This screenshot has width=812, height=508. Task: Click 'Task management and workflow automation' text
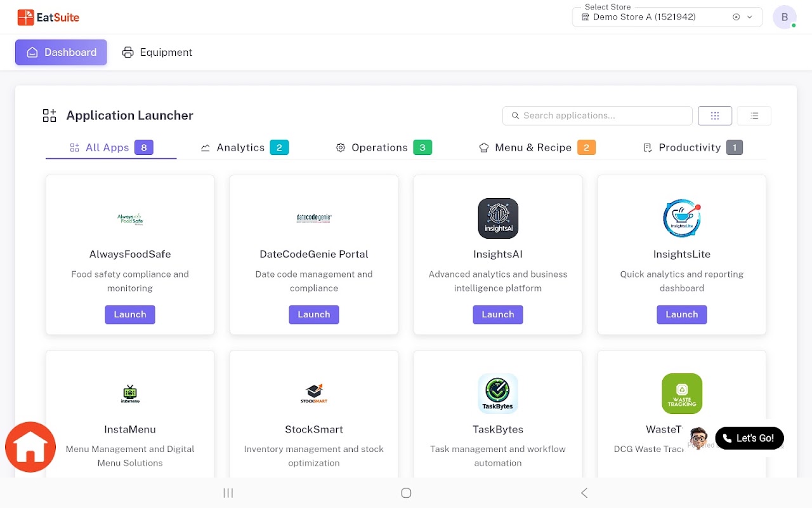point(498,456)
